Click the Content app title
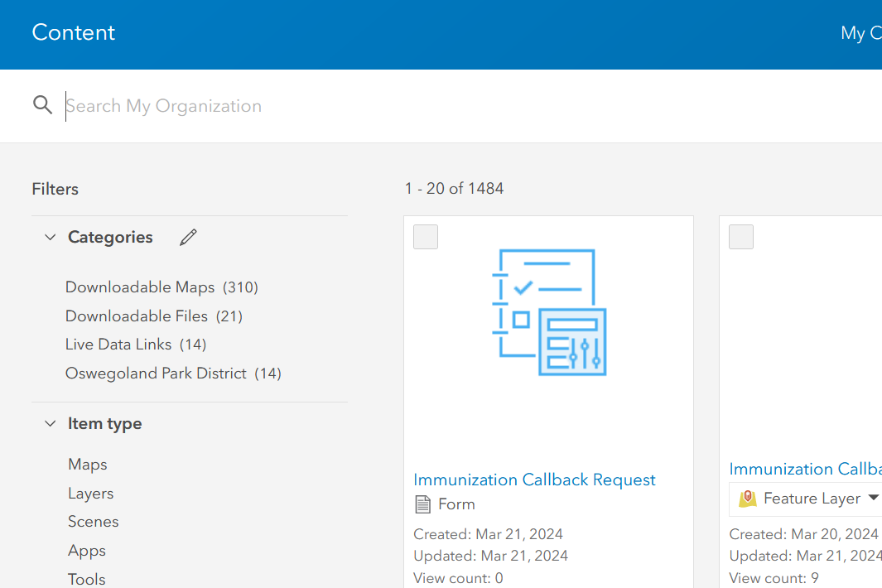Image resolution: width=882 pixels, height=588 pixels. [73, 33]
